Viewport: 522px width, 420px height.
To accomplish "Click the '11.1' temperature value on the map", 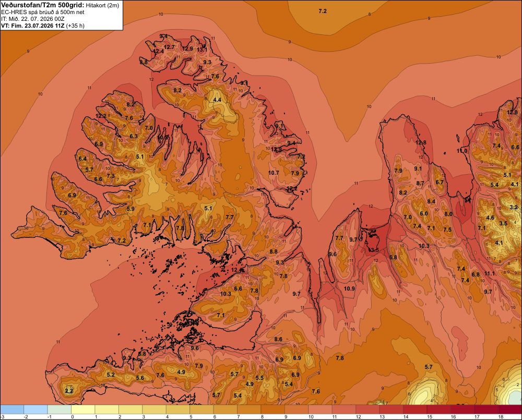I will click(x=490, y=273).
